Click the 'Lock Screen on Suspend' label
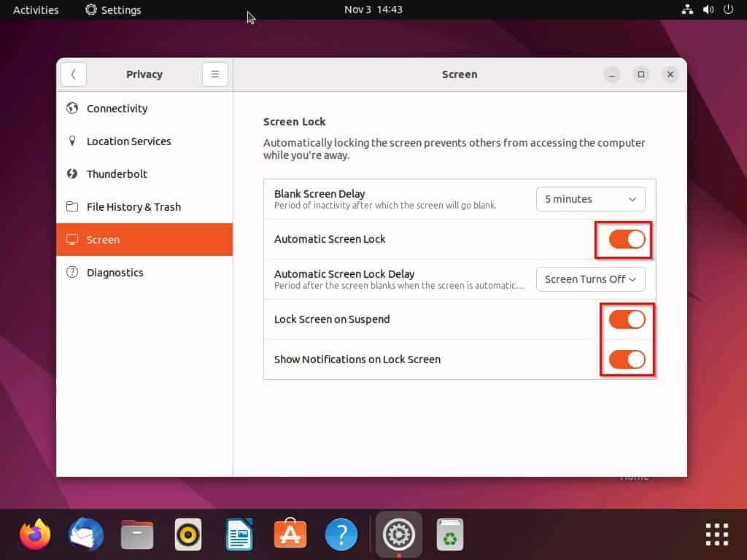Image resolution: width=747 pixels, height=560 pixels. pos(332,319)
